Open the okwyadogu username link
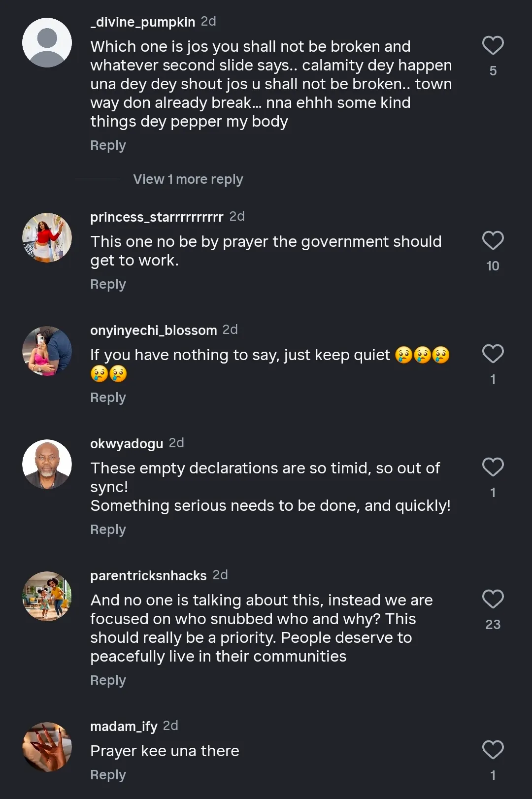The image size is (532, 799). click(x=127, y=444)
